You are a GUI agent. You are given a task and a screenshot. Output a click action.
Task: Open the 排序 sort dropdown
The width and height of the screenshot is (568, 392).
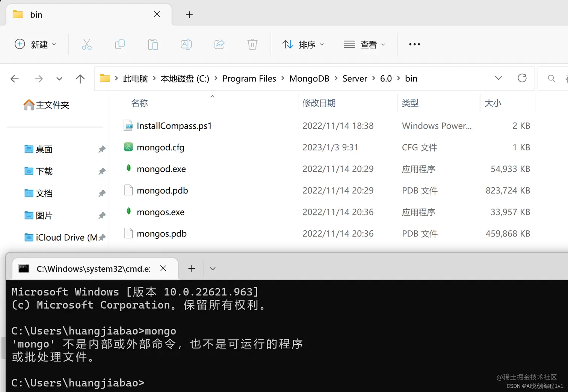point(303,44)
